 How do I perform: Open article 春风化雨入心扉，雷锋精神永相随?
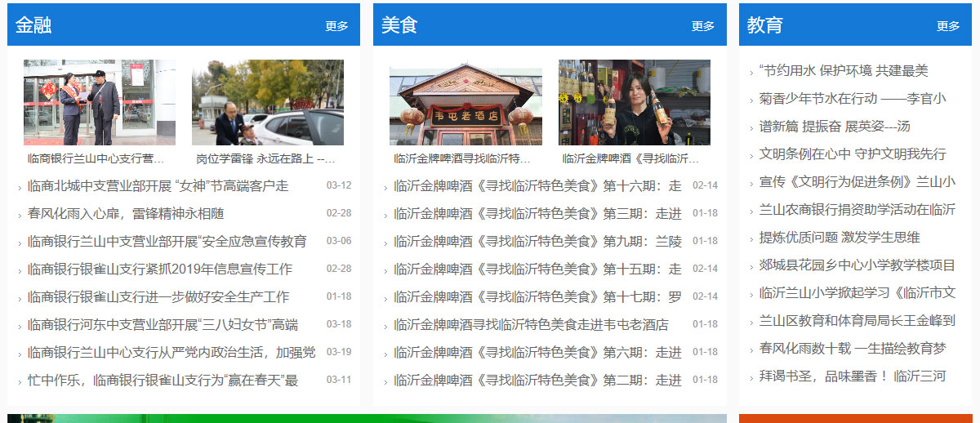(126, 214)
